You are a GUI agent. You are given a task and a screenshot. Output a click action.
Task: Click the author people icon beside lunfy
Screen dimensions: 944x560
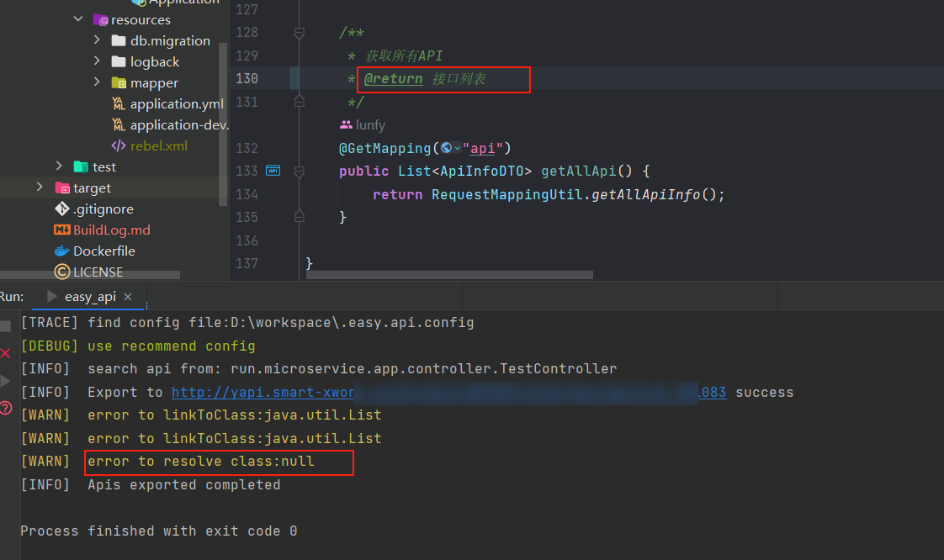pyautogui.click(x=346, y=124)
